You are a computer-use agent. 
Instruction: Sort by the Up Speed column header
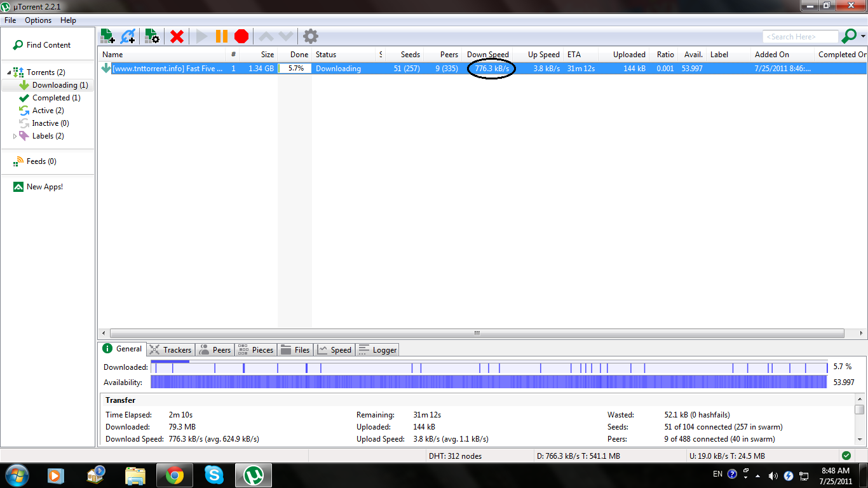click(539, 55)
